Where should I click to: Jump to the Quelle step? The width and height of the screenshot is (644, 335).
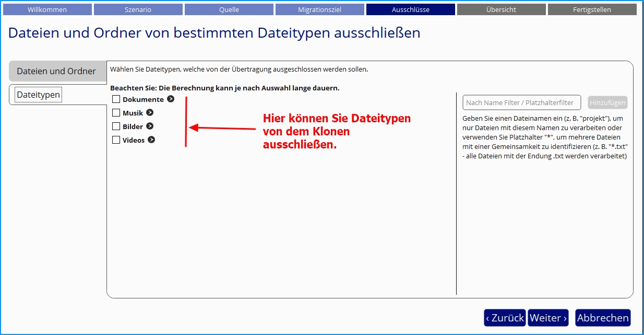229,9
